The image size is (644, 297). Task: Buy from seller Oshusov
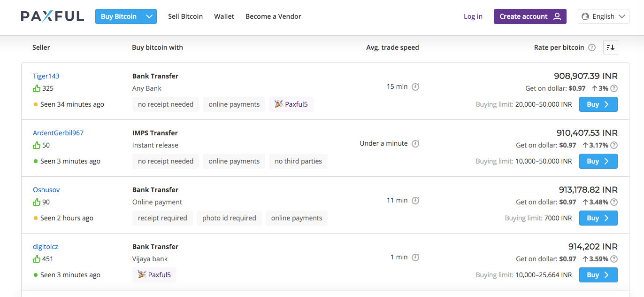[x=598, y=218]
